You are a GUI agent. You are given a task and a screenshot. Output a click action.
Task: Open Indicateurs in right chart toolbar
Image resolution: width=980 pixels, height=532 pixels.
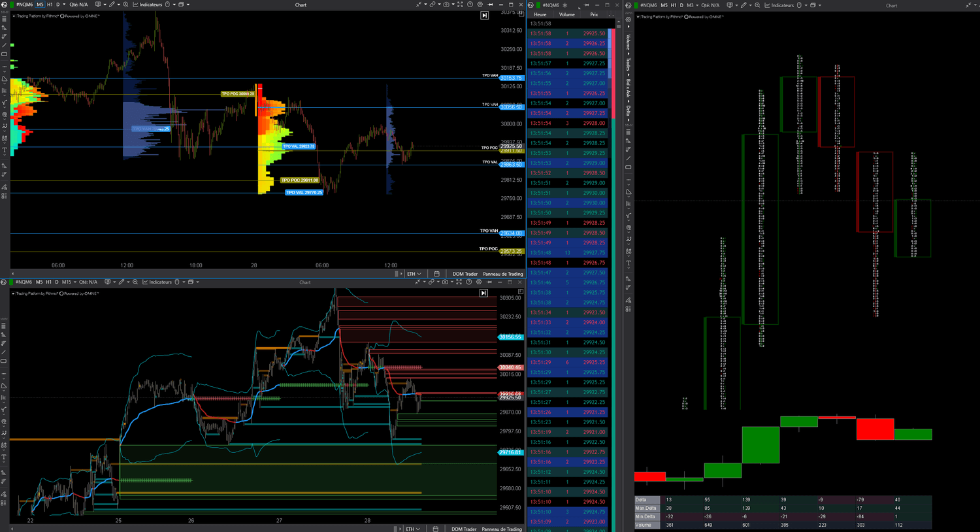click(778, 5)
